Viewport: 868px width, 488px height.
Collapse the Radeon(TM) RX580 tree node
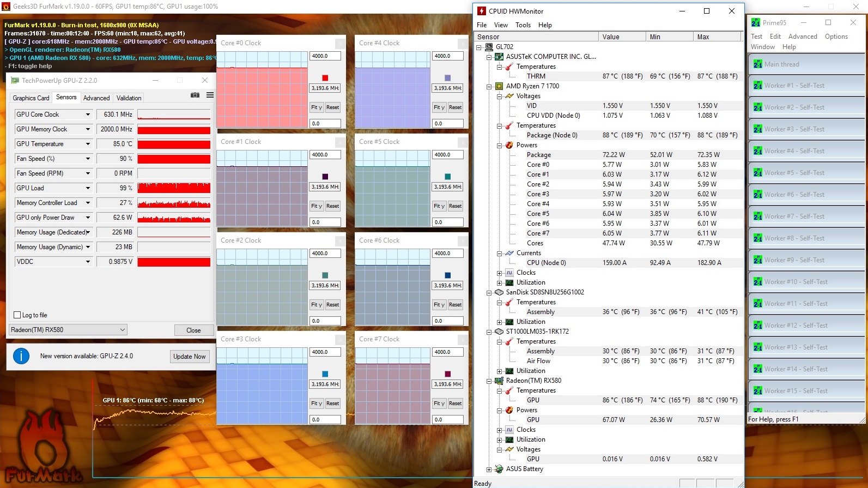pos(489,381)
